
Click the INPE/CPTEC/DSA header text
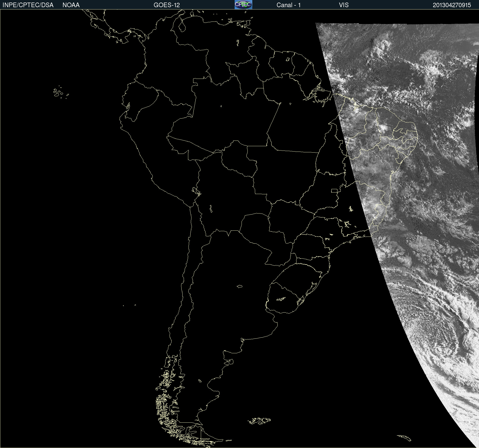coord(28,5)
